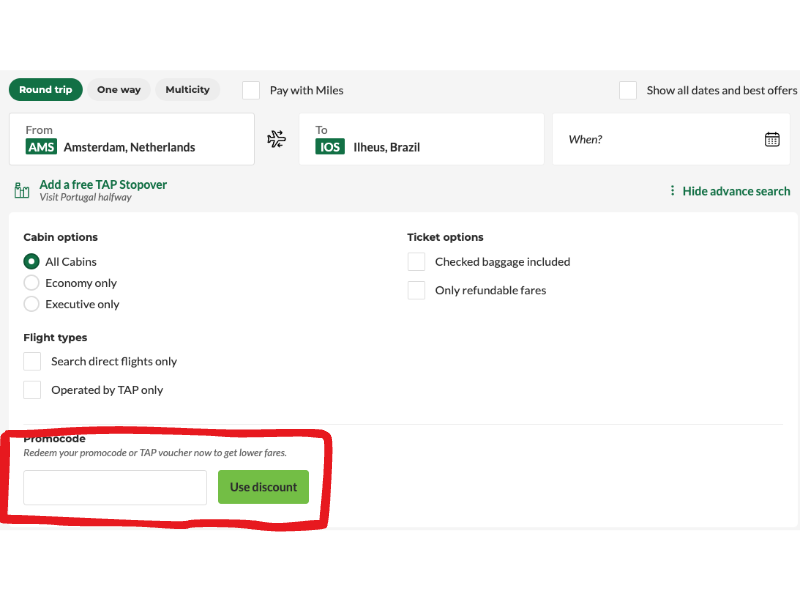Click the three-dot icon beside Hide advance search

672,191
